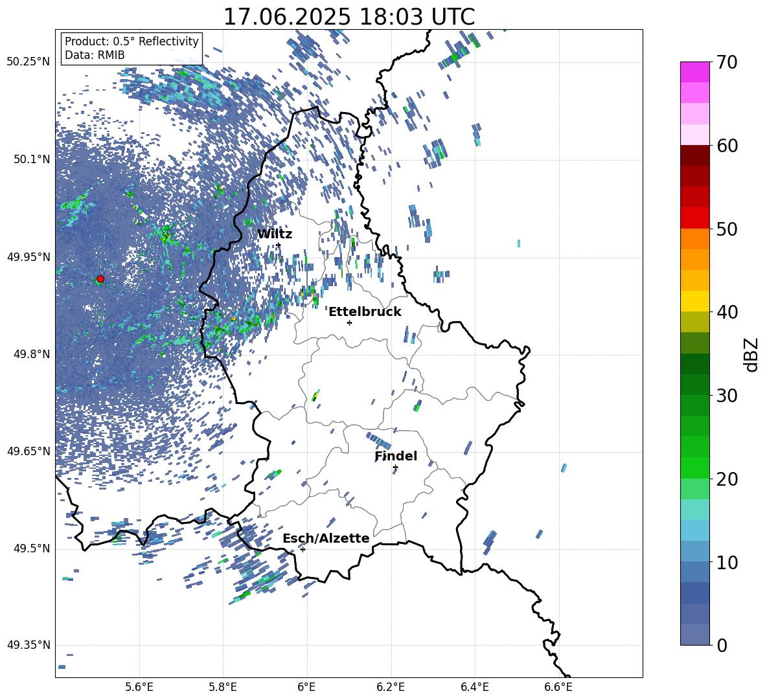The height and width of the screenshot is (700, 767).
Task: Click the colorbar tick label 70
Action: coord(727,63)
